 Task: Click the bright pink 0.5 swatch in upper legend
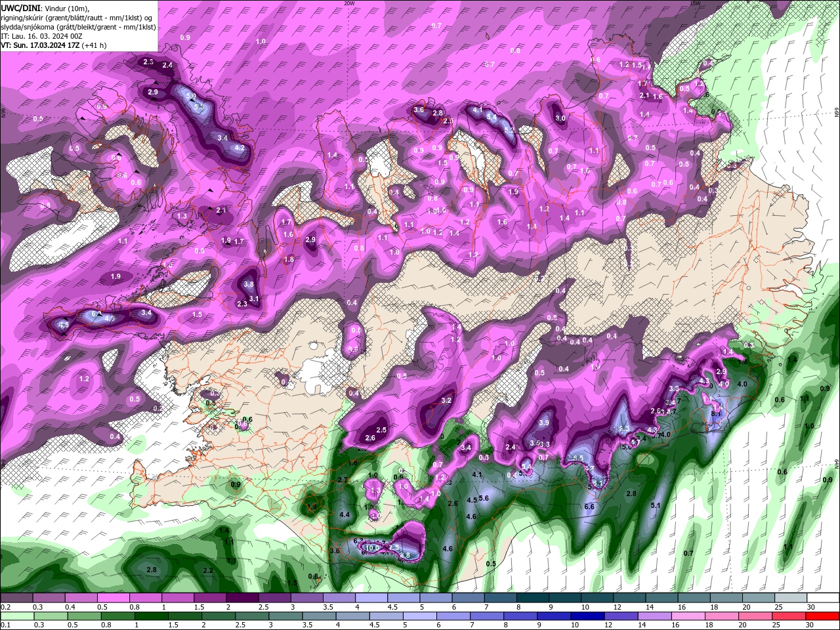tap(113, 598)
